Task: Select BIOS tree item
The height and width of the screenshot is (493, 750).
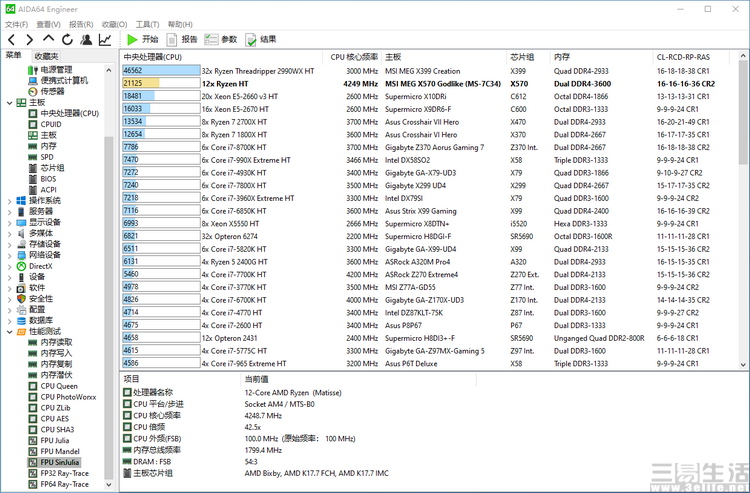Action: pos(43,179)
